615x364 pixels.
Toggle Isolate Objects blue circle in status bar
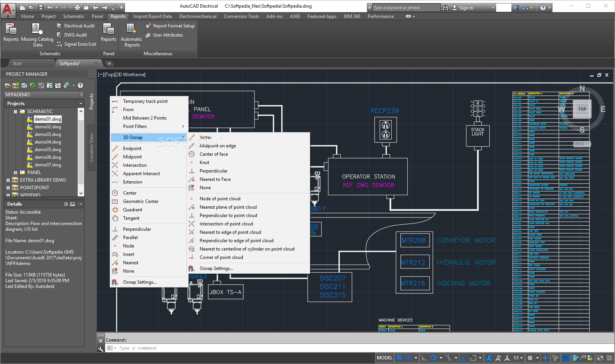click(x=566, y=358)
